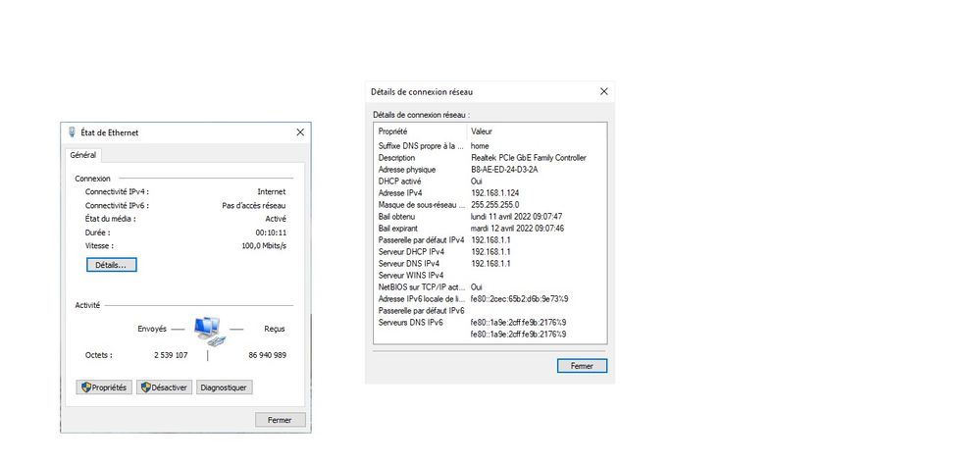Click Fermer in the network details dialog
Image resolution: width=980 pixels, height=465 pixels.
coord(582,366)
